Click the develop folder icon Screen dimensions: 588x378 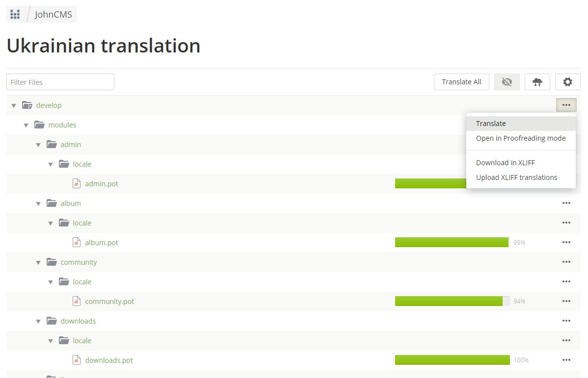(27, 105)
